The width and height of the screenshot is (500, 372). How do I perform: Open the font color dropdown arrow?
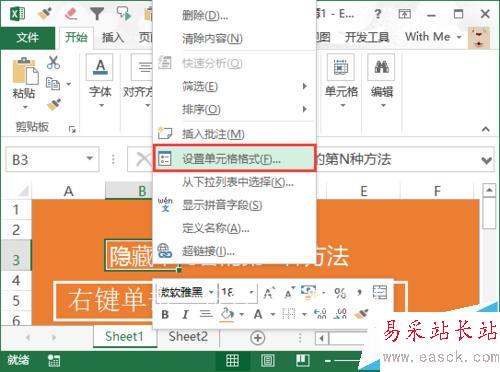(x=272, y=314)
